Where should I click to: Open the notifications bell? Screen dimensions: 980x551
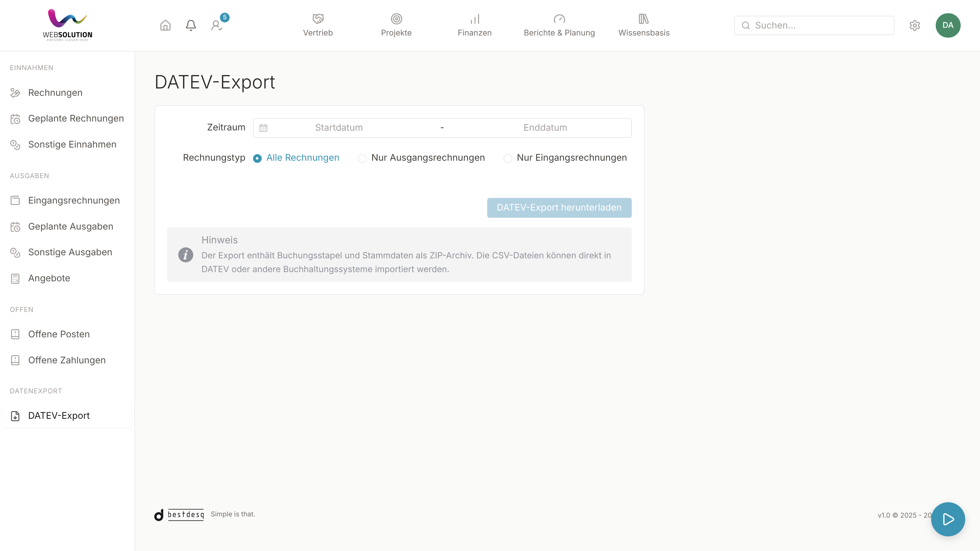click(190, 25)
